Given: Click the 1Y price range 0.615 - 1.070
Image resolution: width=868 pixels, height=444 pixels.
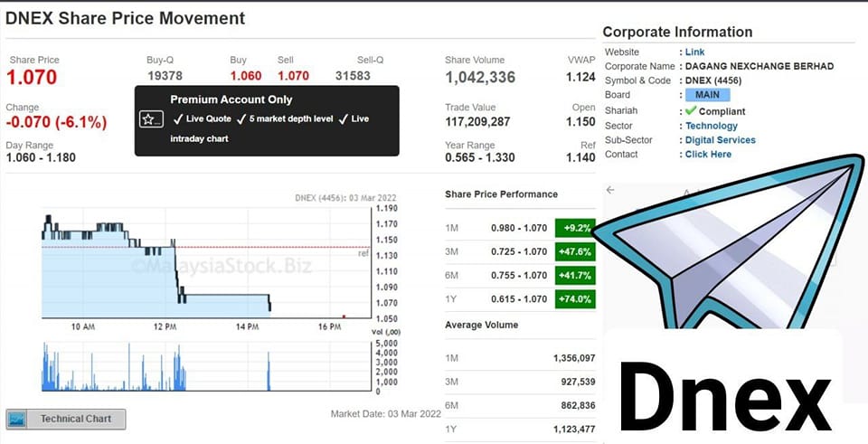Looking at the screenshot, I should (x=519, y=299).
